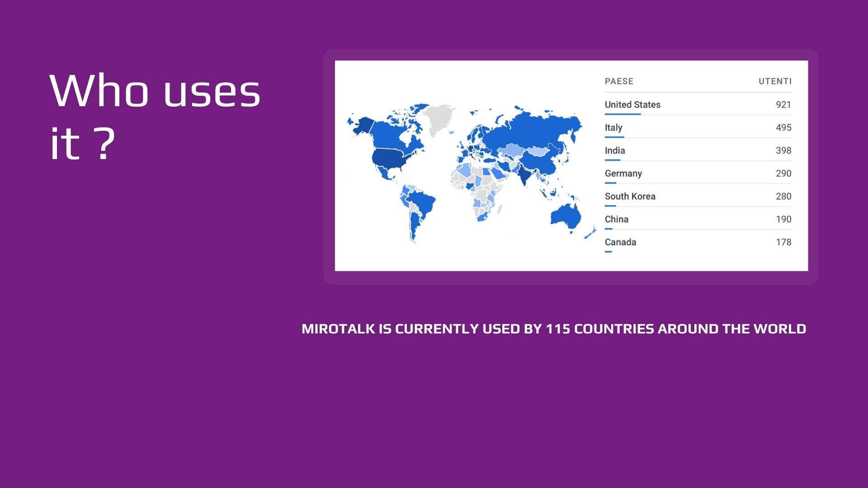Viewport: 868px width, 488px height.
Task: Click the Canada row label
Action: point(620,242)
